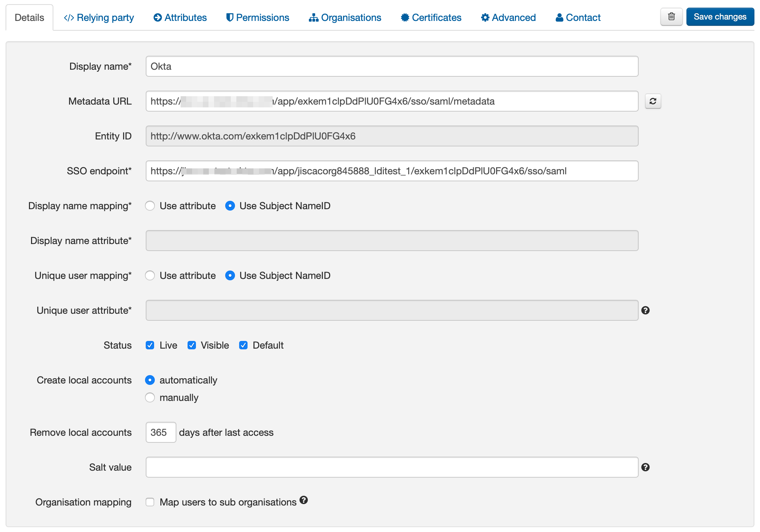Select Use Subject NameID for Unique user mapping
The image size is (760, 532).
click(x=230, y=275)
